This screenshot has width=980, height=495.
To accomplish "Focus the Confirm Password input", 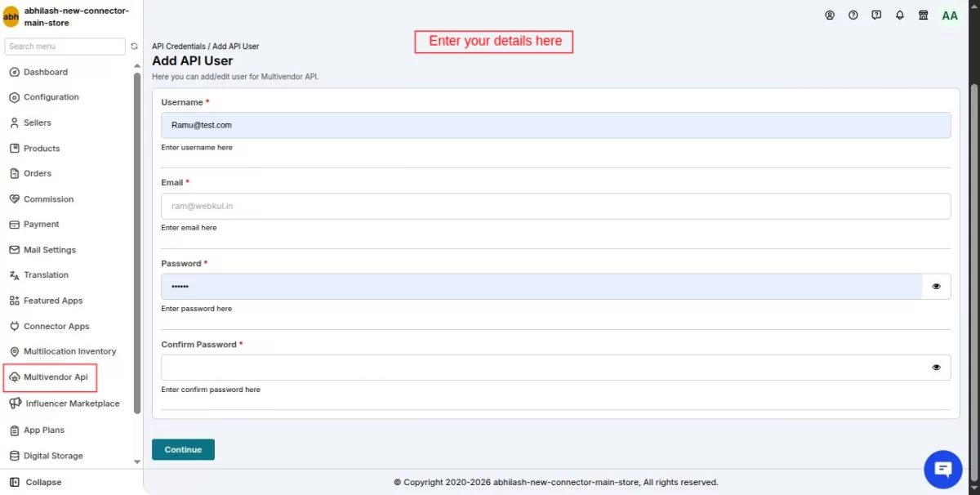I will click(541, 368).
